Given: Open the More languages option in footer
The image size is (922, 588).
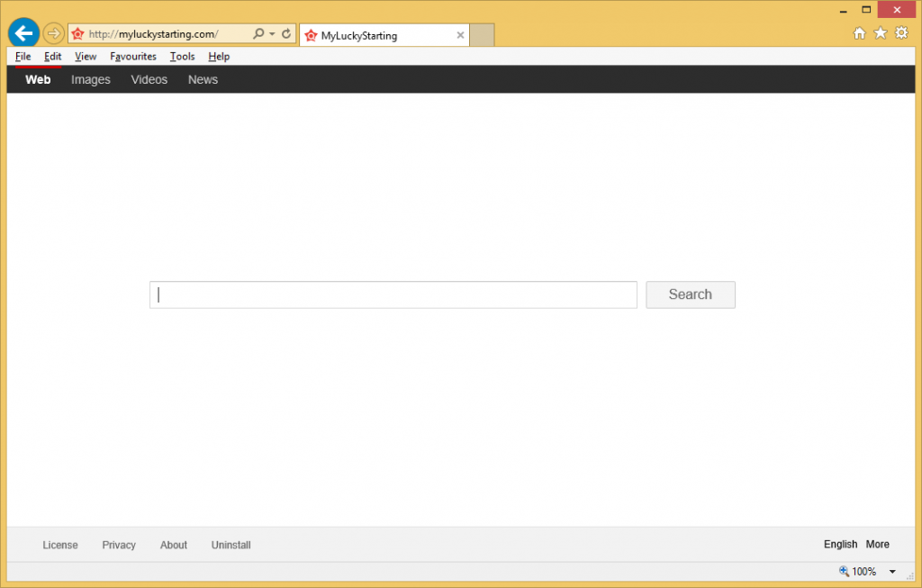Looking at the screenshot, I should tap(877, 545).
